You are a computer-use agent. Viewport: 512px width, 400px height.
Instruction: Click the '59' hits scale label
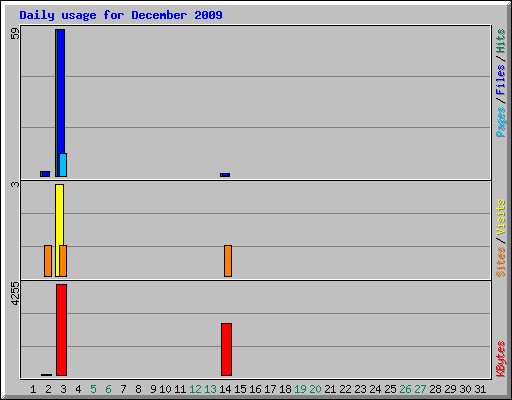(x=15, y=34)
